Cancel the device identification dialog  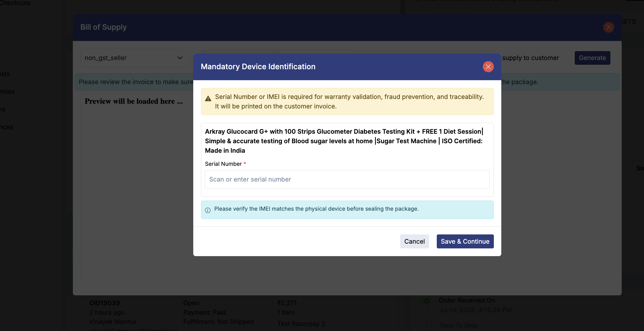point(414,241)
